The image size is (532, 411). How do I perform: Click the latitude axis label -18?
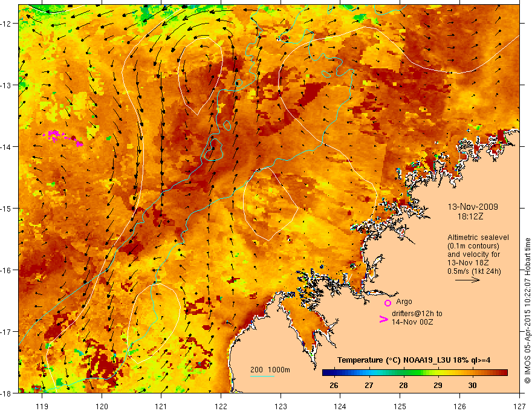pos(7,393)
